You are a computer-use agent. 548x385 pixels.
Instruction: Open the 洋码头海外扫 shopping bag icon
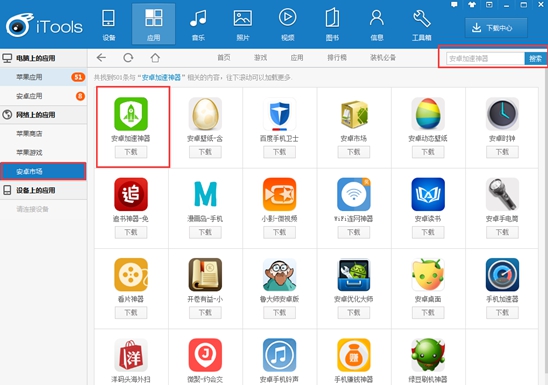coord(131,355)
